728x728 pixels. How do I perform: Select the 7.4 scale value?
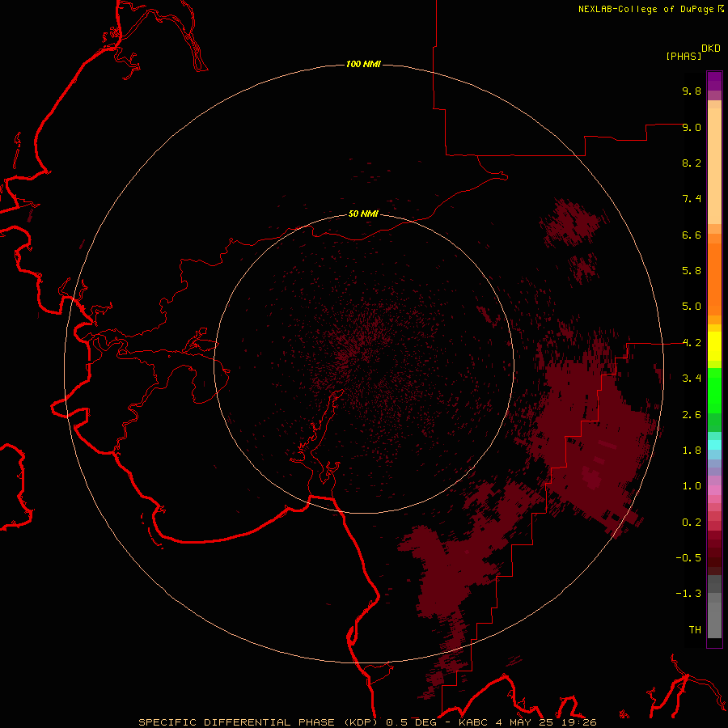tap(692, 199)
